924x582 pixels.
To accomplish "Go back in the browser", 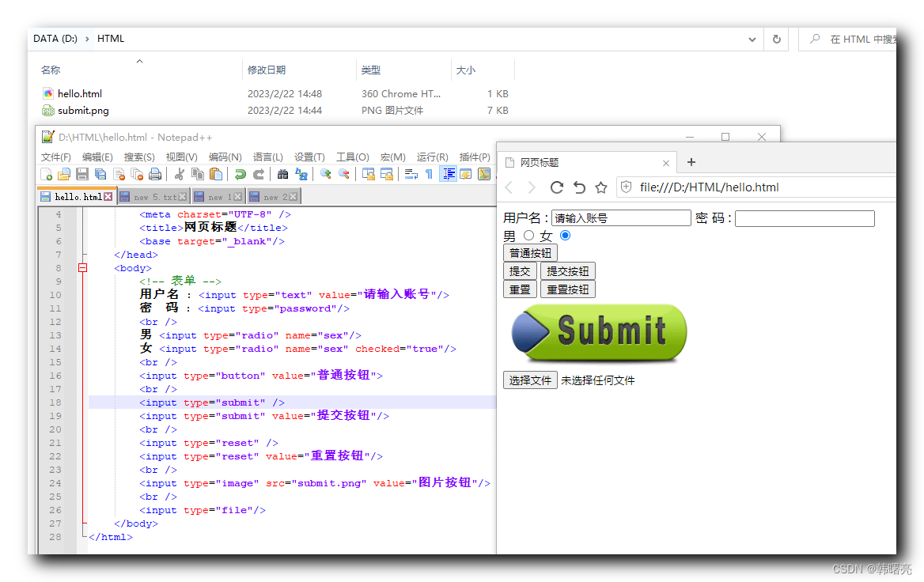I will tap(509, 187).
